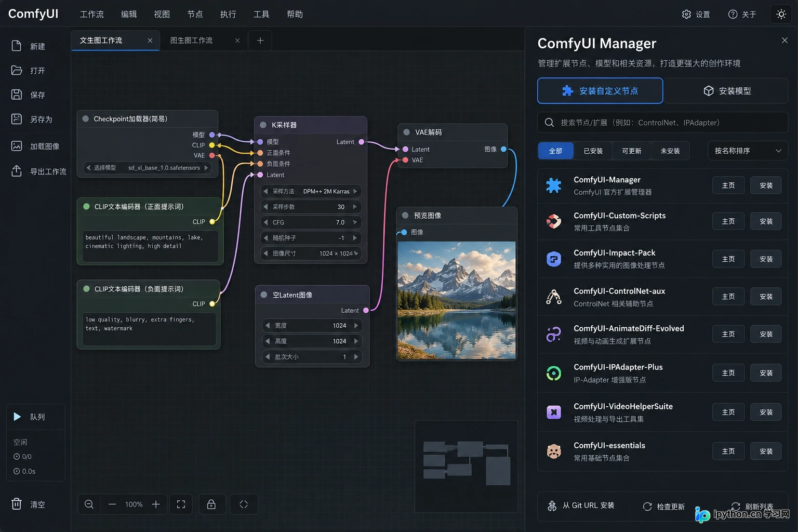Click next arrow on 选择模型 checkpoint selector
Image resolution: width=798 pixels, height=532 pixels.
(x=206, y=168)
